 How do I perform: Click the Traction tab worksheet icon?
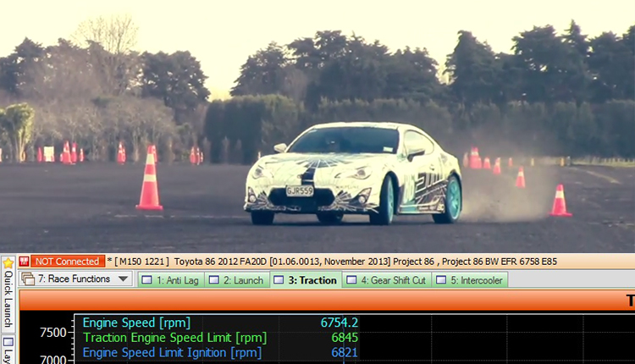pos(279,280)
